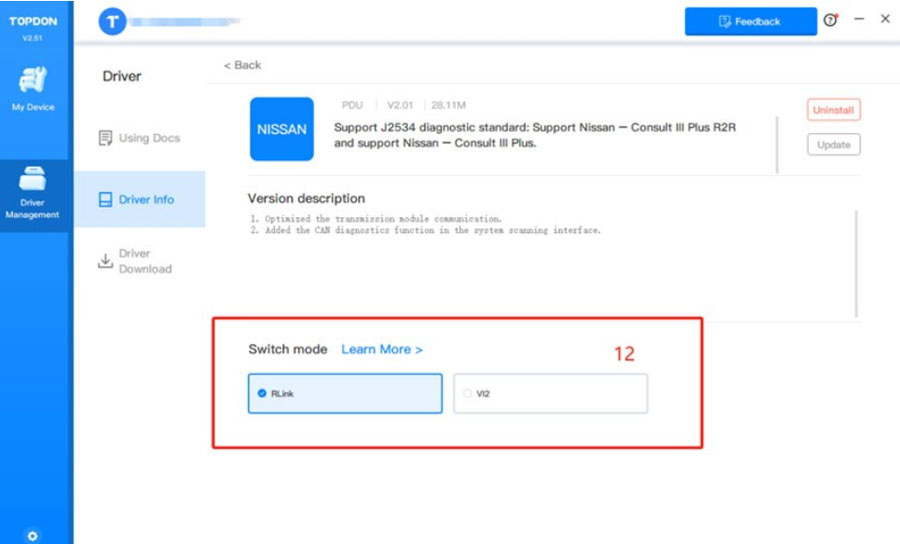Viewport: 900px width, 544px height.
Task: Click the V2.01 version text
Action: tap(400, 105)
